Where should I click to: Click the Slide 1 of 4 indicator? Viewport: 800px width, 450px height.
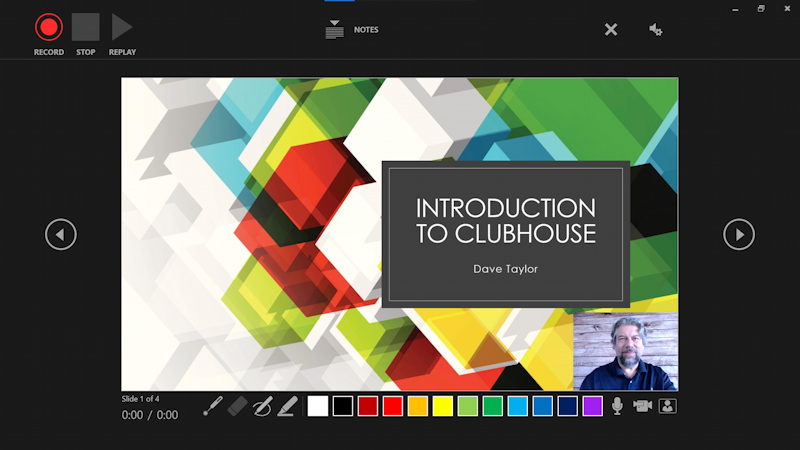point(140,399)
